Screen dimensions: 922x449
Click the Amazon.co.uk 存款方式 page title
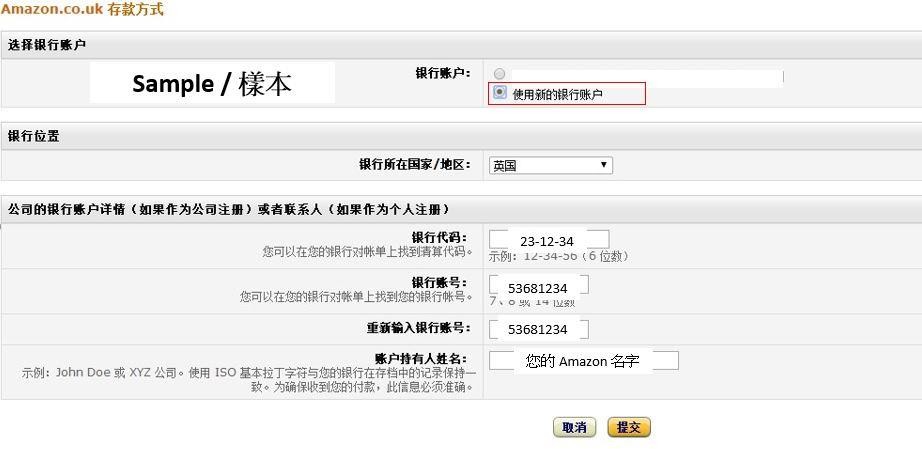point(82,10)
